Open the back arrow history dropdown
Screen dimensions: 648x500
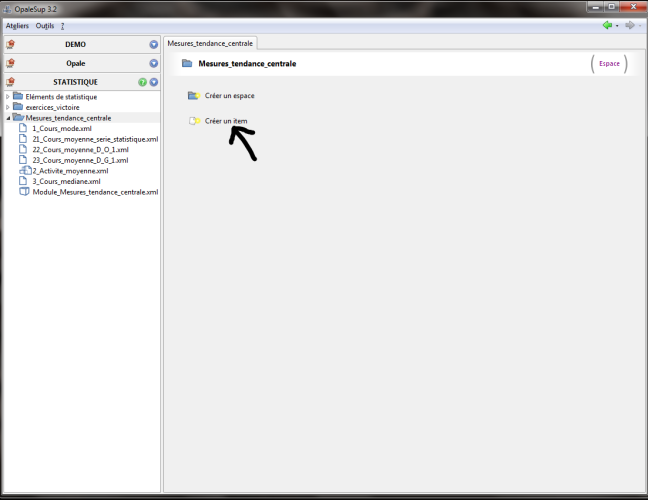617,26
